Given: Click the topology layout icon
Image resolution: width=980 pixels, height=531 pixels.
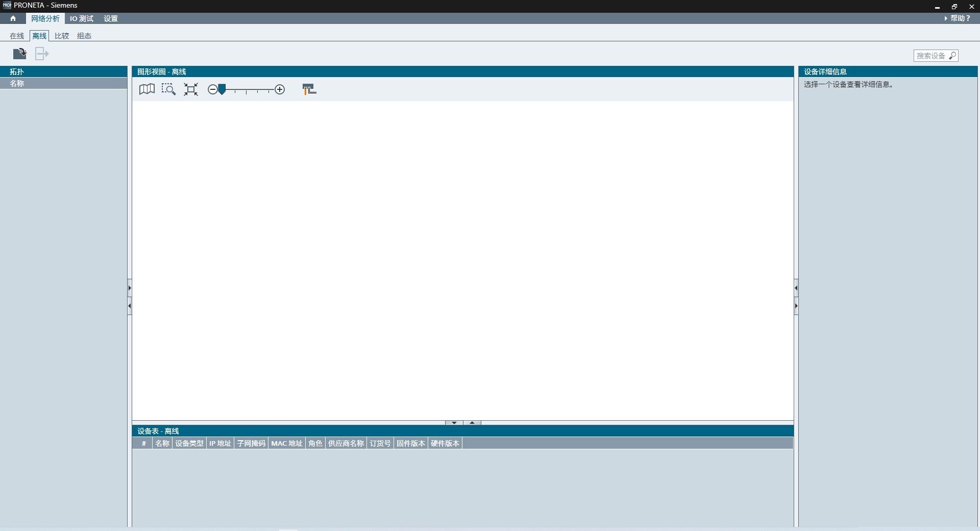Looking at the screenshot, I should pyautogui.click(x=309, y=89).
